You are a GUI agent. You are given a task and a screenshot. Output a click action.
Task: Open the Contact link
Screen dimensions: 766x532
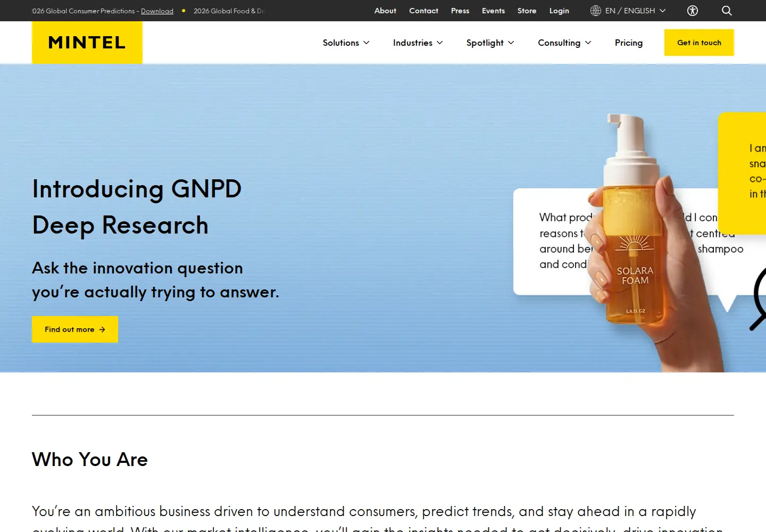(423, 11)
